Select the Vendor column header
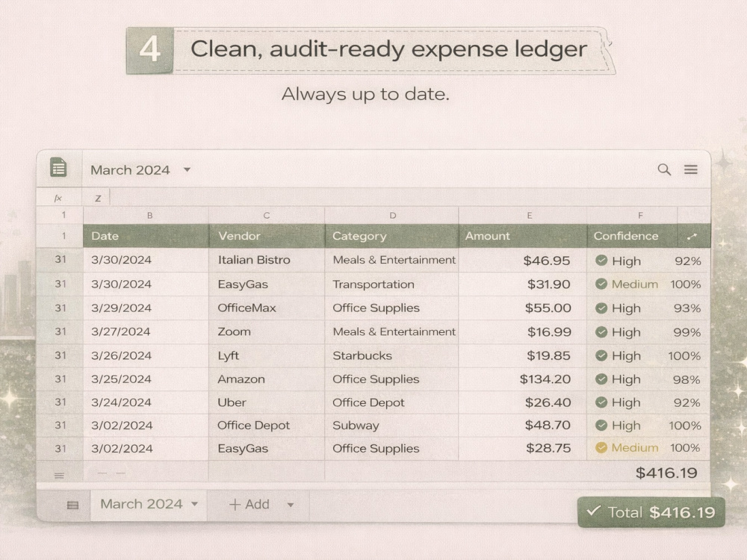Screen dimensions: 747x560 (x=267, y=236)
